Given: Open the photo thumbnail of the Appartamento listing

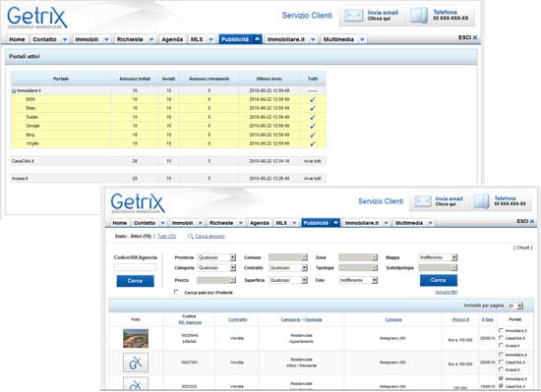Looking at the screenshot, I should pos(136,338).
